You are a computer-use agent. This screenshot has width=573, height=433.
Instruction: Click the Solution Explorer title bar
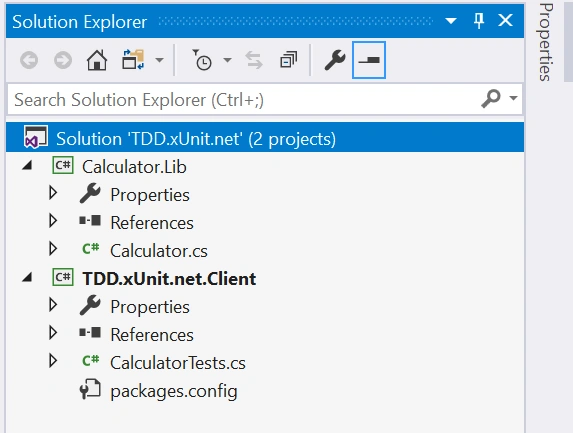pyautogui.click(x=265, y=21)
